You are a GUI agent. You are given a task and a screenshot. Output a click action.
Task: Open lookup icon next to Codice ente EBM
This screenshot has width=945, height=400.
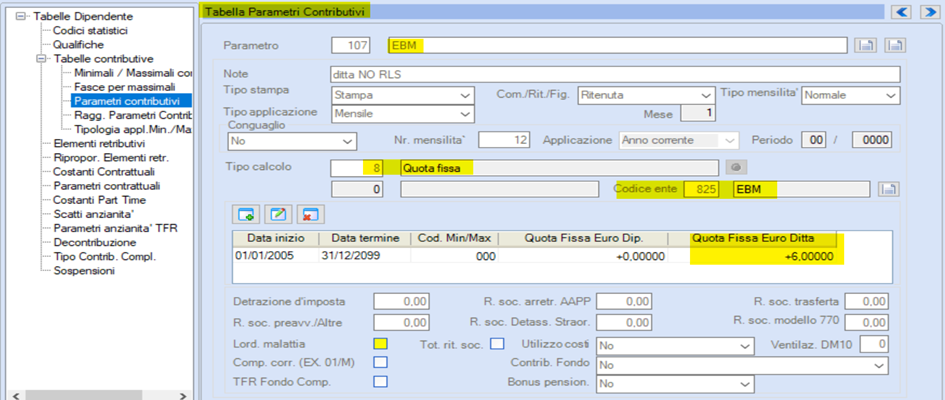[x=889, y=190]
